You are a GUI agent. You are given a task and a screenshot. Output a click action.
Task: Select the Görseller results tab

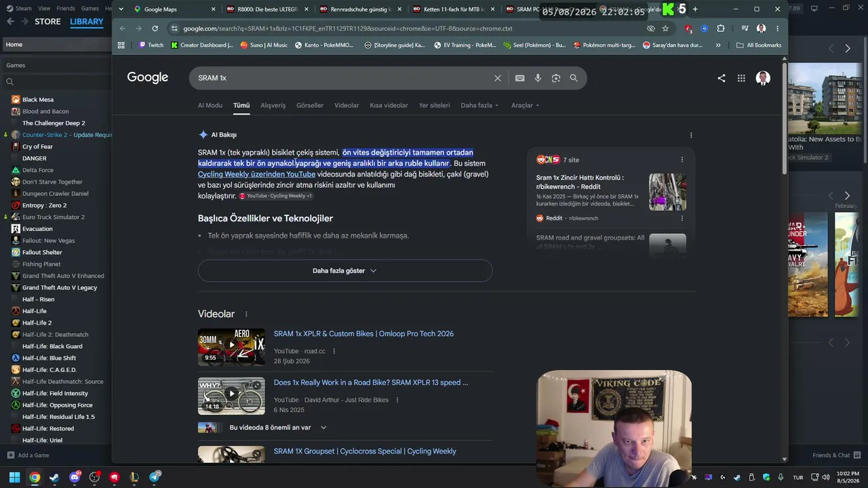[x=310, y=105]
